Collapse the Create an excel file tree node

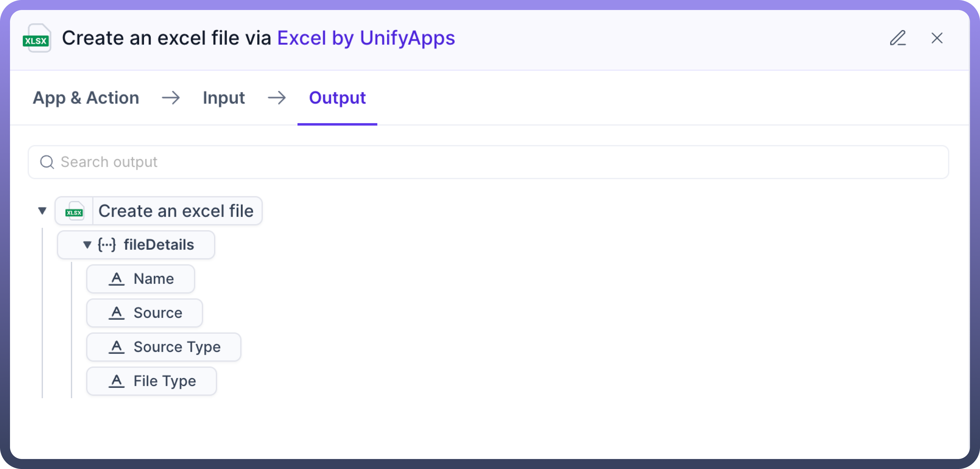point(42,211)
